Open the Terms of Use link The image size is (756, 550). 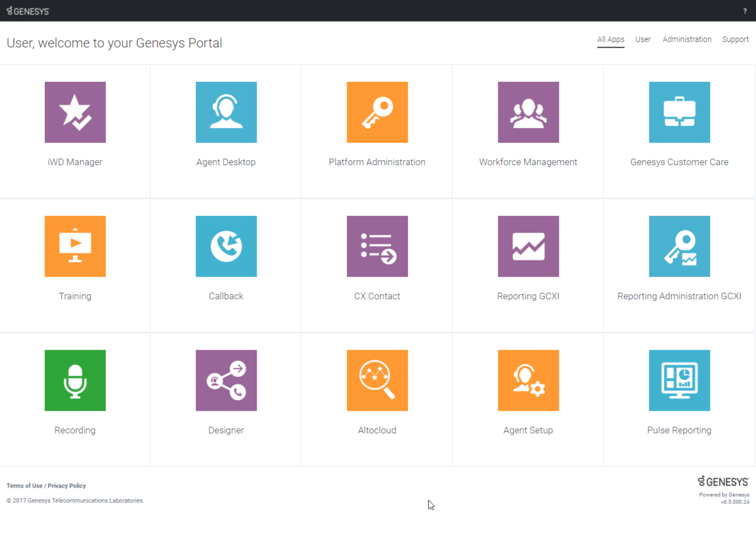pyautogui.click(x=25, y=486)
